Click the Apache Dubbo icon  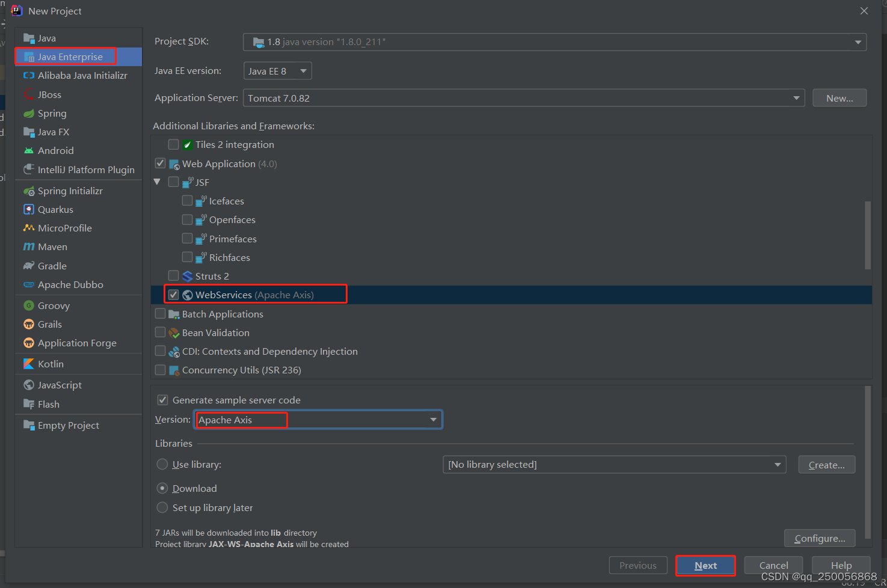tap(29, 284)
